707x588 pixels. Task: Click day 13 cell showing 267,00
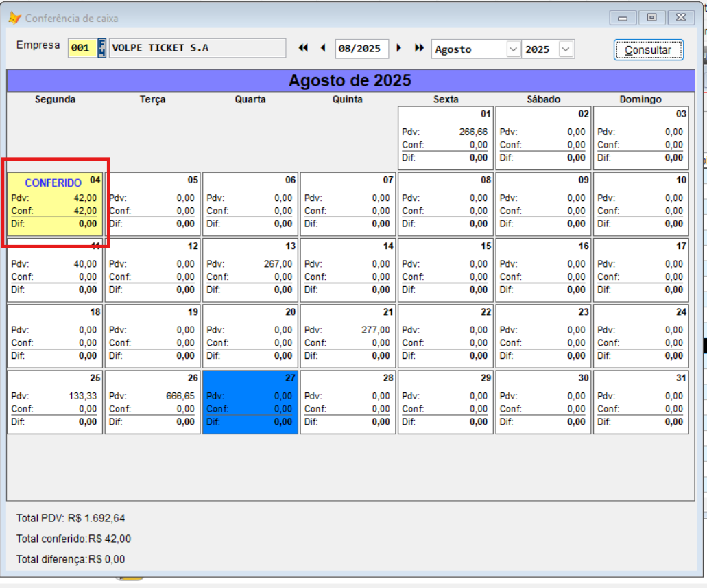(250, 270)
